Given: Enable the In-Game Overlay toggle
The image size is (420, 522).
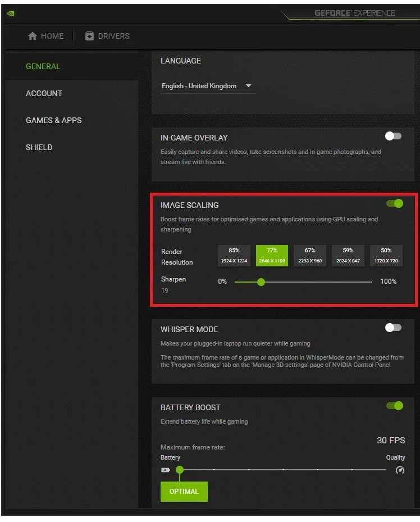Looking at the screenshot, I should (x=393, y=136).
